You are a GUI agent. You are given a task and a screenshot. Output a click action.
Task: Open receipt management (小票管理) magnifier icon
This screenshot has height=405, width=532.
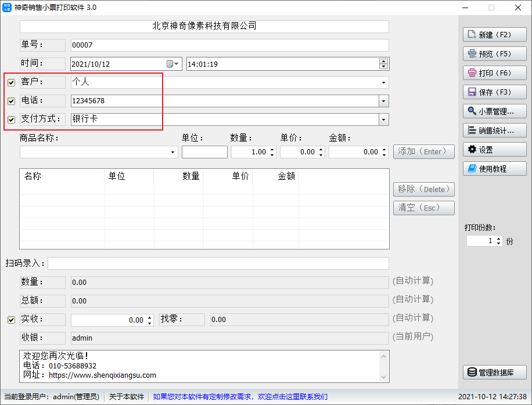pyautogui.click(x=472, y=111)
